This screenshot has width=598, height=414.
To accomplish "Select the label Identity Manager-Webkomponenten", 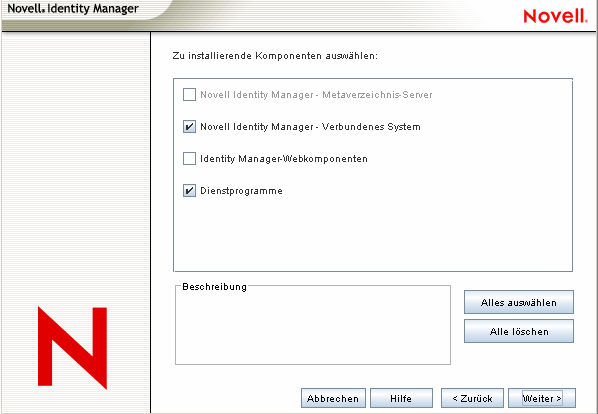I will coord(284,159).
